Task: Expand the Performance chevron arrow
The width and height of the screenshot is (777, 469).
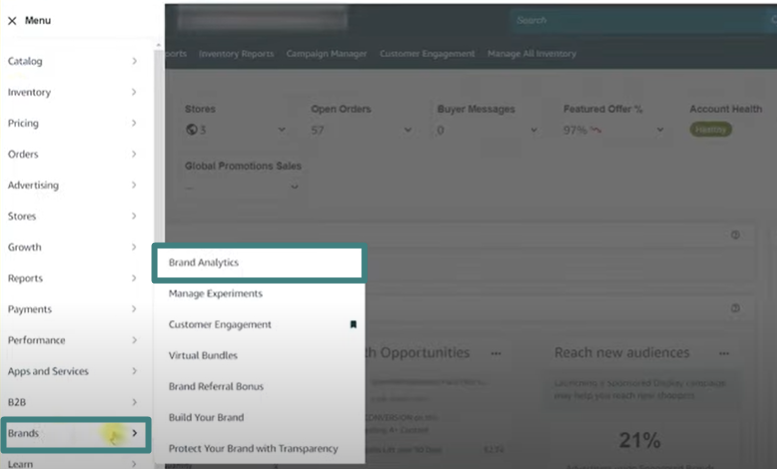Action: click(134, 340)
